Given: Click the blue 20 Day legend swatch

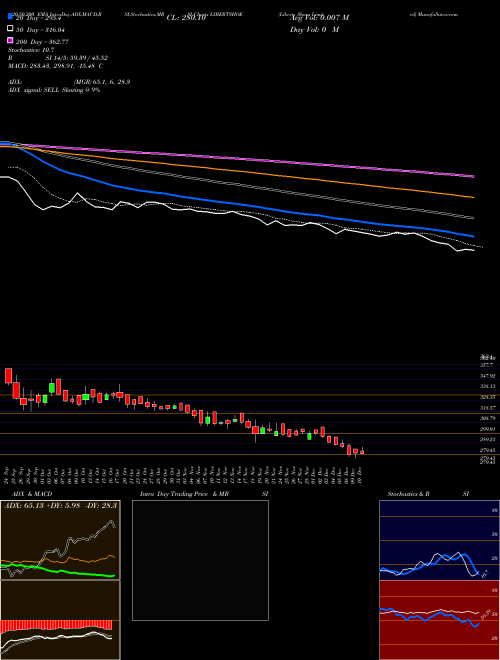Looking at the screenshot, I should [11, 16].
